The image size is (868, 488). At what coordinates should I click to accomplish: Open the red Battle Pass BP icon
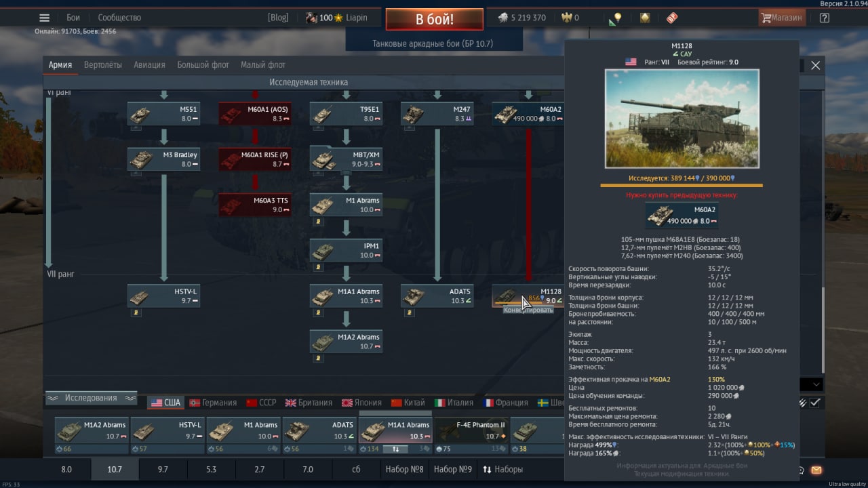[671, 18]
